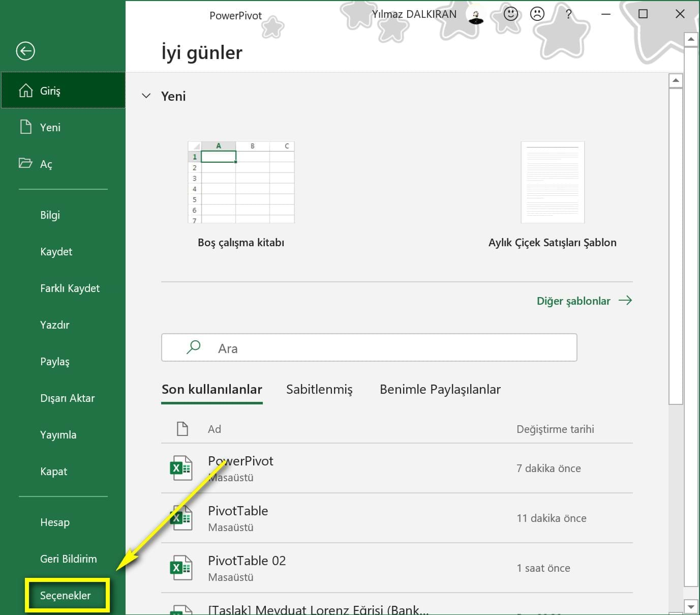
Task: Open Geri Bildirim page
Action: (x=68, y=559)
